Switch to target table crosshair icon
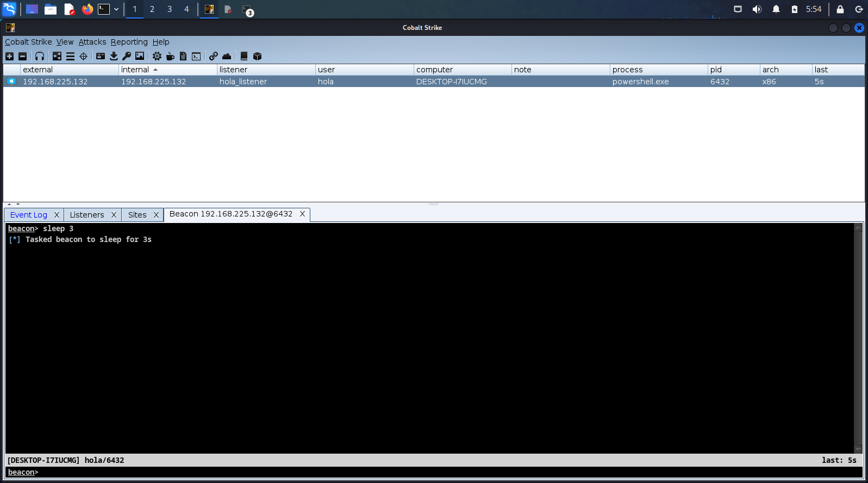868x483 pixels. tap(83, 56)
